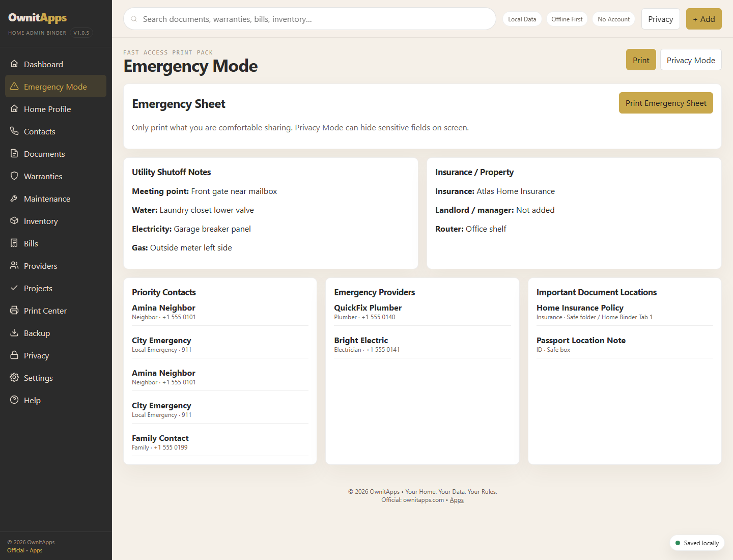Screen dimensions: 733x560
Task: Toggle Privacy Mode button in header
Action: point(691,60)
